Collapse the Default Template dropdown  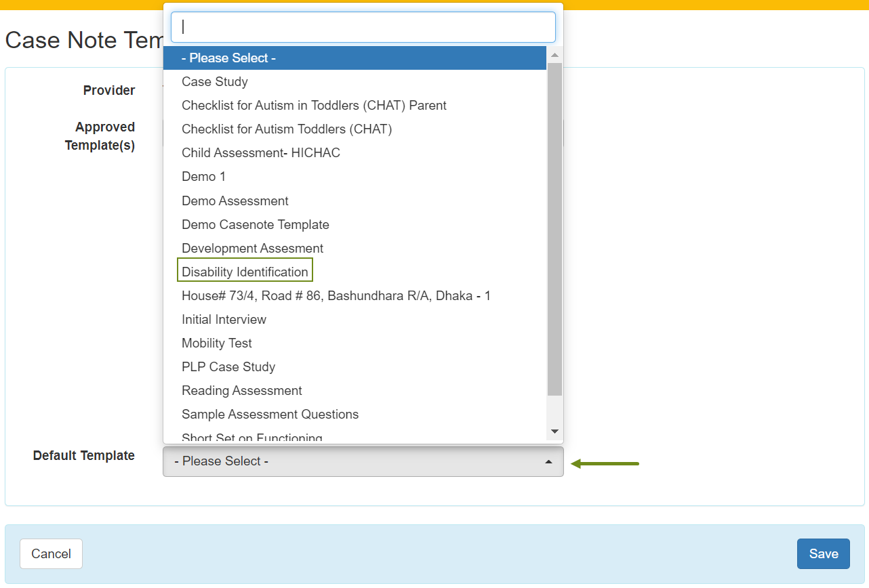(x=363, y=461)
